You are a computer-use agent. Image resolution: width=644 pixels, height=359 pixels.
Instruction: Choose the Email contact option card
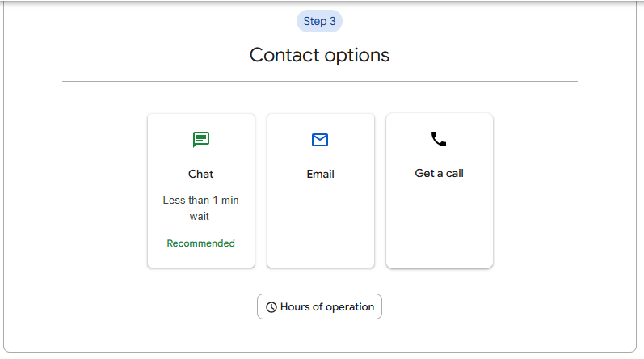321,191
